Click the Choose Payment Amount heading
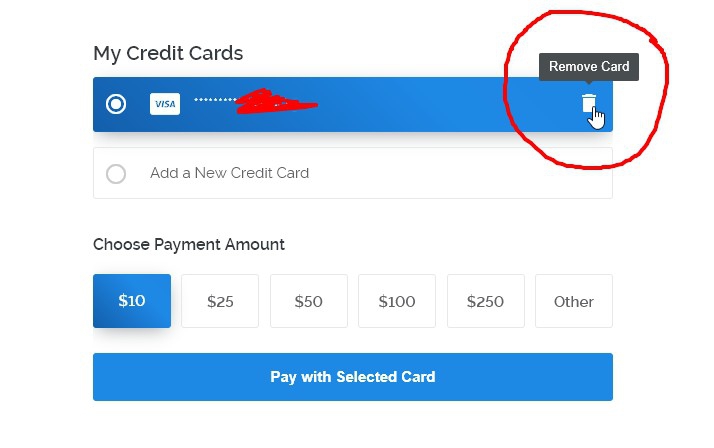Image resolution: width=714 pixels, height=448 pixels. pyautogui.click(x=189, y=244)
